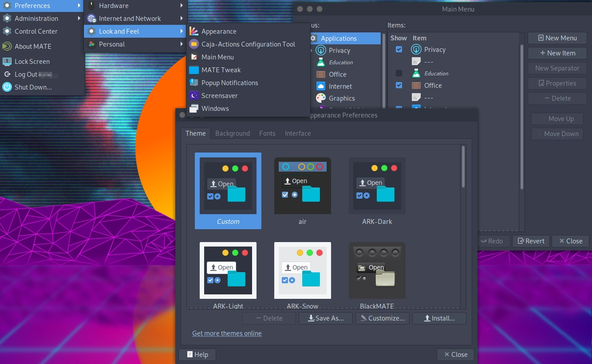Select the Privacy icon in the Menus tree
This screenshot has width=592, height=364.
[321, 51]
